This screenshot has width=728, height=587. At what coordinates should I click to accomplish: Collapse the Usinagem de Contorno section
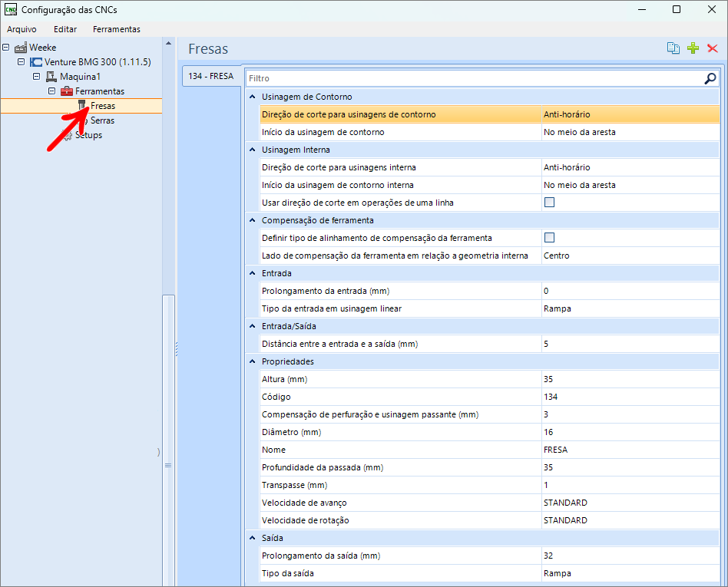coord(253,97)
